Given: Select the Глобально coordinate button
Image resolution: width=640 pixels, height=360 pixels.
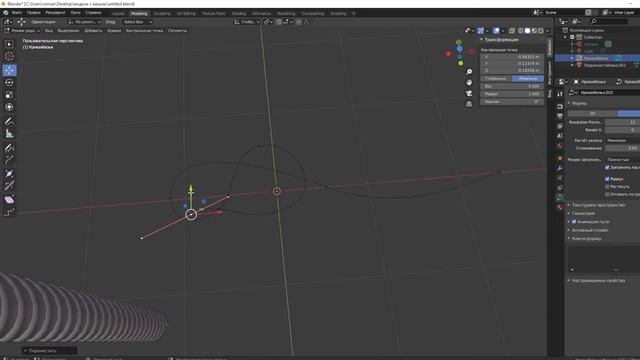Looking at the screenshot, I should [496, 78].
